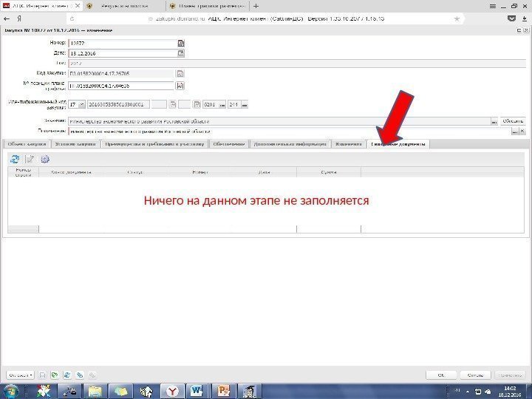This screenshot has width=532, height=399.
Task: Open Yandex Browser from the taskbar
Action: click(x=172, y=392)
